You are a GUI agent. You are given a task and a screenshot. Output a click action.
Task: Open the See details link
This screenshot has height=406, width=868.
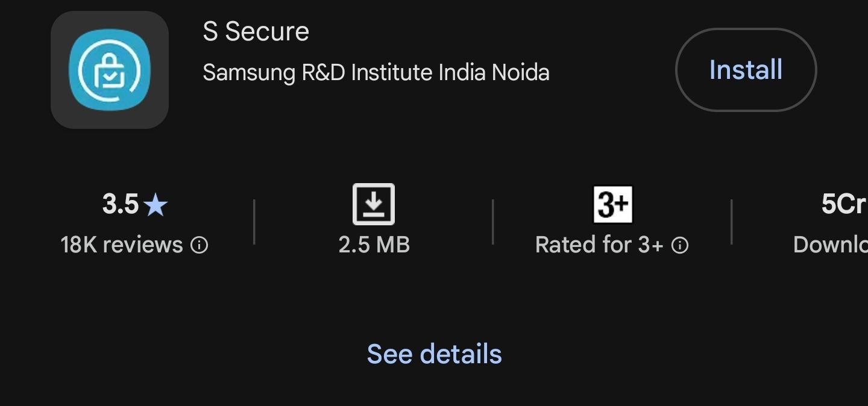433,354
